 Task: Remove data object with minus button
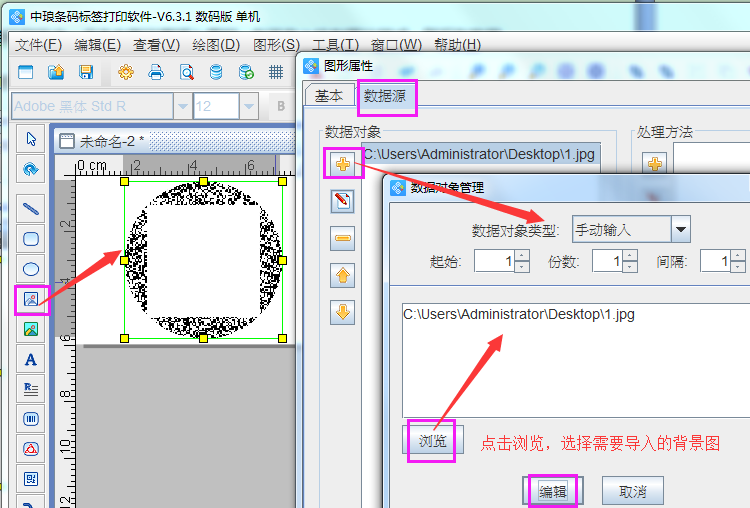tap(342, 238)
